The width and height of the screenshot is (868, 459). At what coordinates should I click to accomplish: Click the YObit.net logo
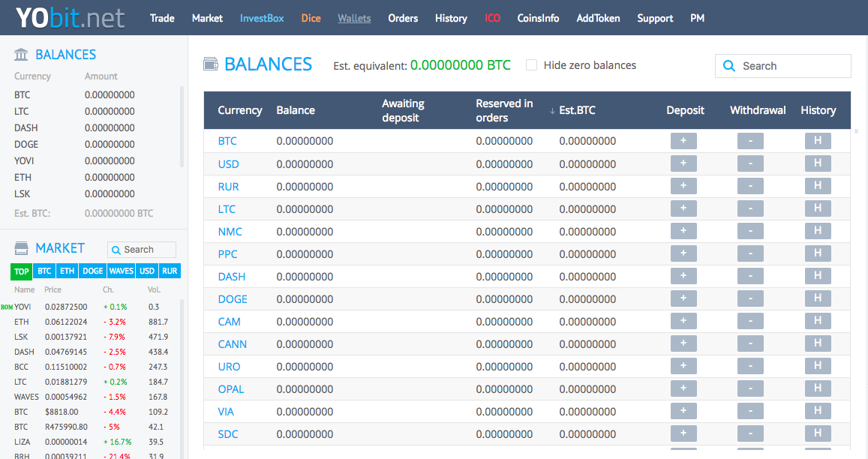coord(70,18)
